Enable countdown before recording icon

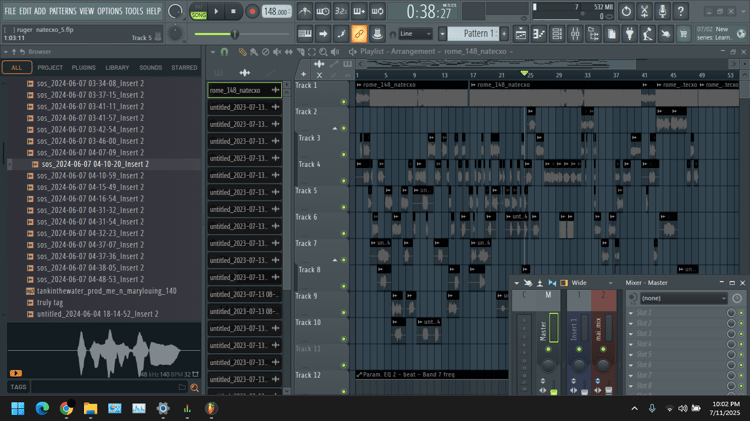click(x=341, y=11)
